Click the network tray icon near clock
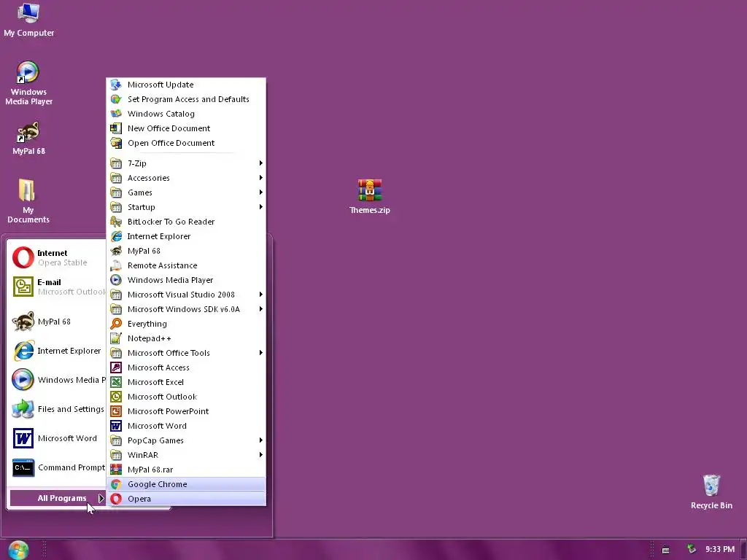Viewport: 747px width, 560px height. tap(692, 550)
